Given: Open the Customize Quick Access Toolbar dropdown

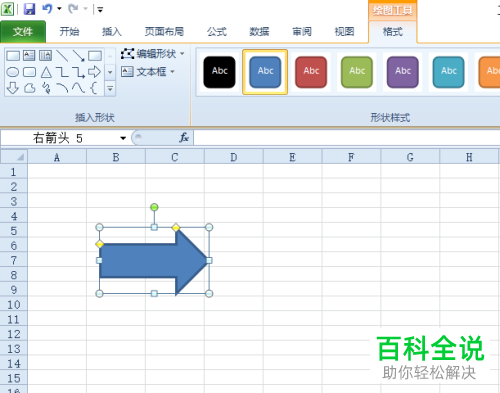Looking at the screenshot, I should 100,9.
